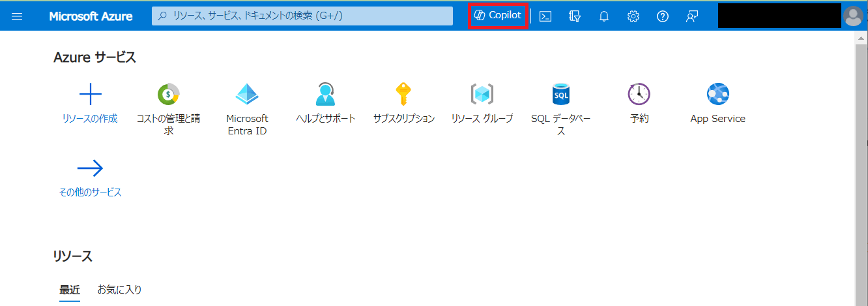Screen dimensions: 868x306
Task: Open the directories and subscriptions filter
Action: tap(575, 16)
